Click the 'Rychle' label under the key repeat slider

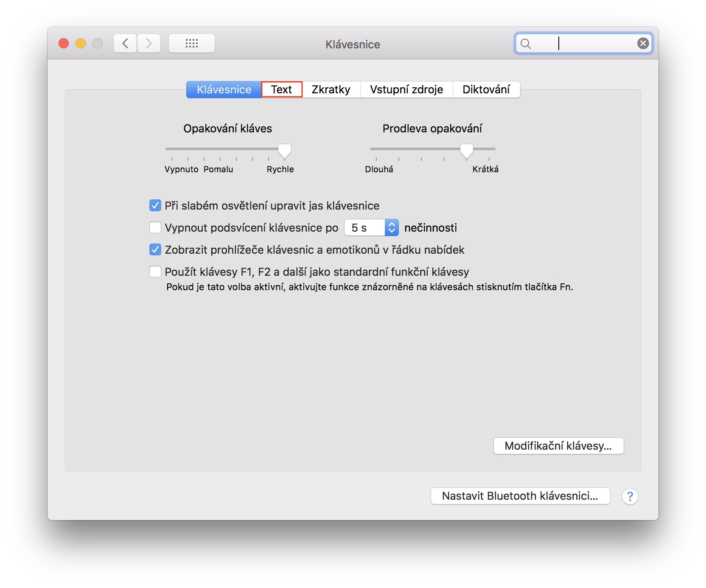[280, 169]
